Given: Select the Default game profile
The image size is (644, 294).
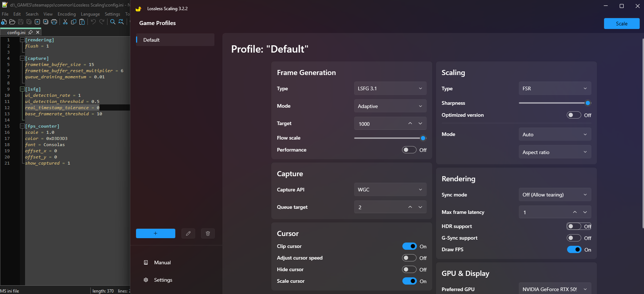Looking at the screenshot, I should pos(175,40).
